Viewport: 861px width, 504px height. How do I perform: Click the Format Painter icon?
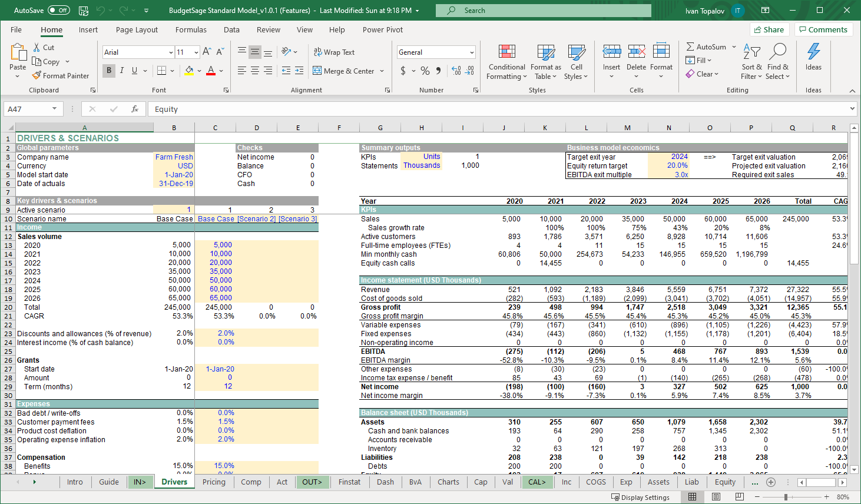point(37,75)
